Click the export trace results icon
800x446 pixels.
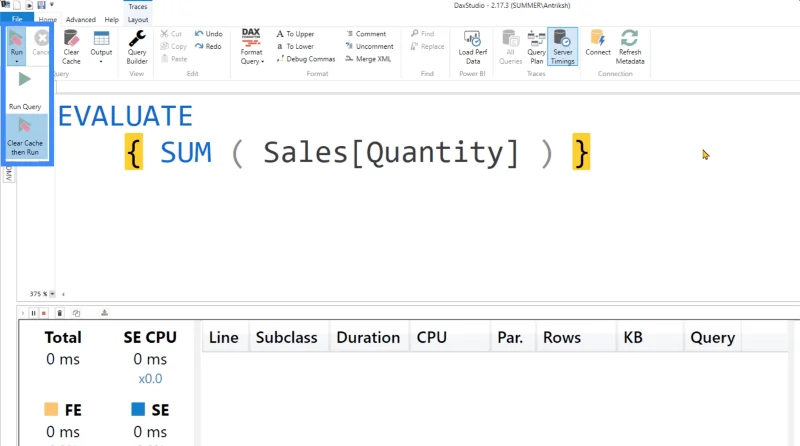(105, 313)
